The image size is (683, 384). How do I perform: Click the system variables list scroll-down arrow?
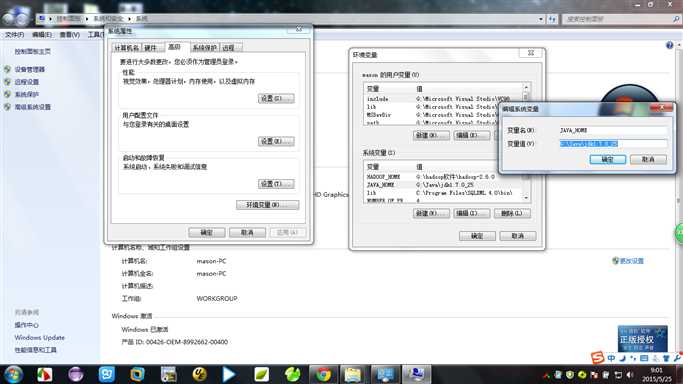(x=526, y=198)
